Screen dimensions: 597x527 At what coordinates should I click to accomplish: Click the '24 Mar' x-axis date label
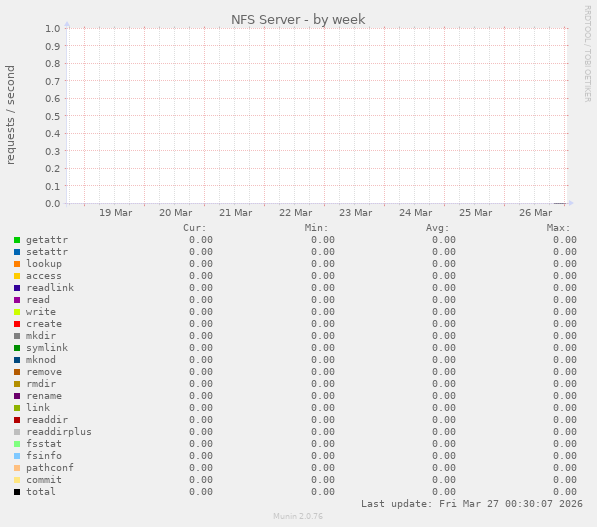[x=415, y=212]
